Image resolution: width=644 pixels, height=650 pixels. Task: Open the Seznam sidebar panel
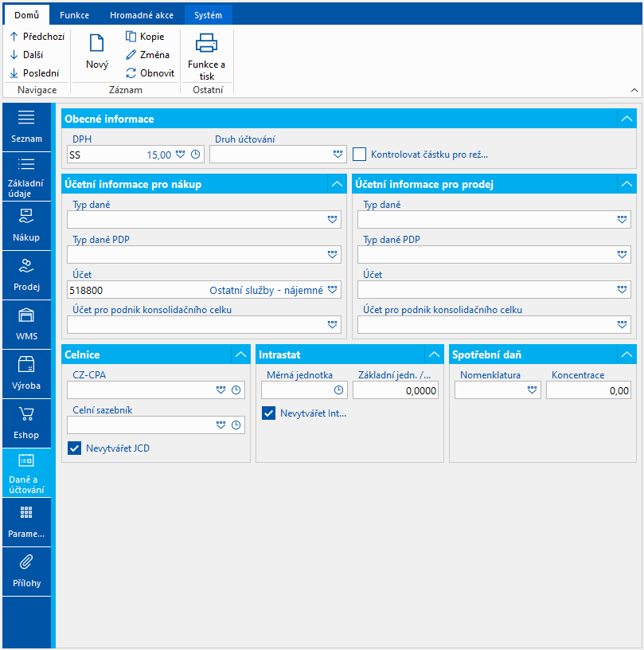click(26, 127)
